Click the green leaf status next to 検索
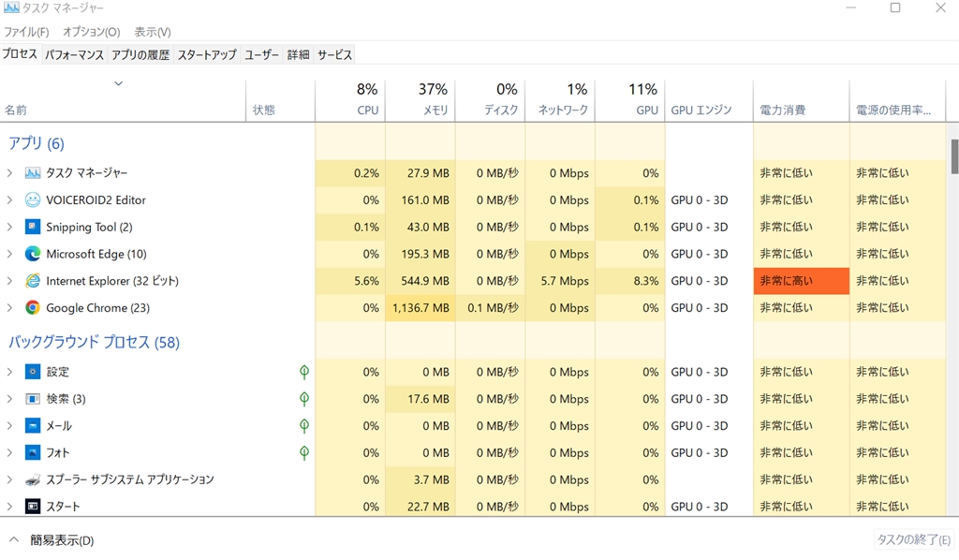 304,399
